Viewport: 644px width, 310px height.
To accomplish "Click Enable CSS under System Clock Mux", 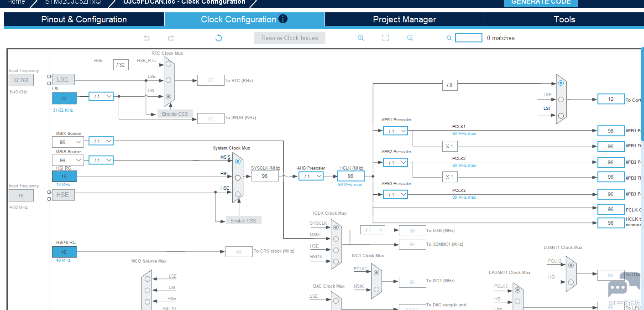I will 243,220.
